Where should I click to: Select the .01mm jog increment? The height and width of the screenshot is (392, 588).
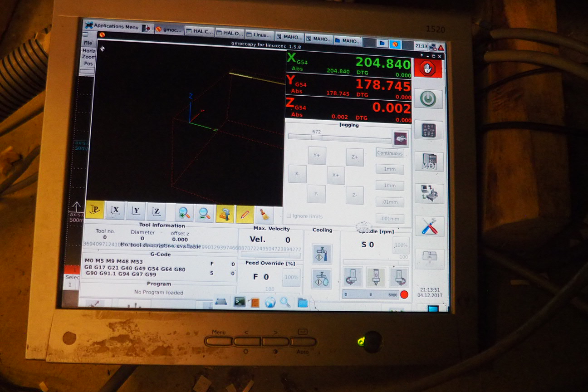(390, 202)
